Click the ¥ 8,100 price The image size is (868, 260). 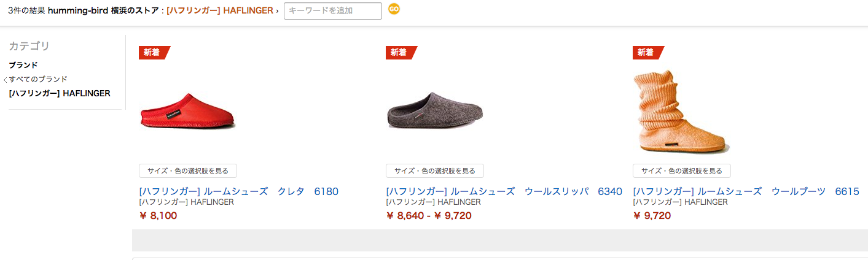click(158, 215)
